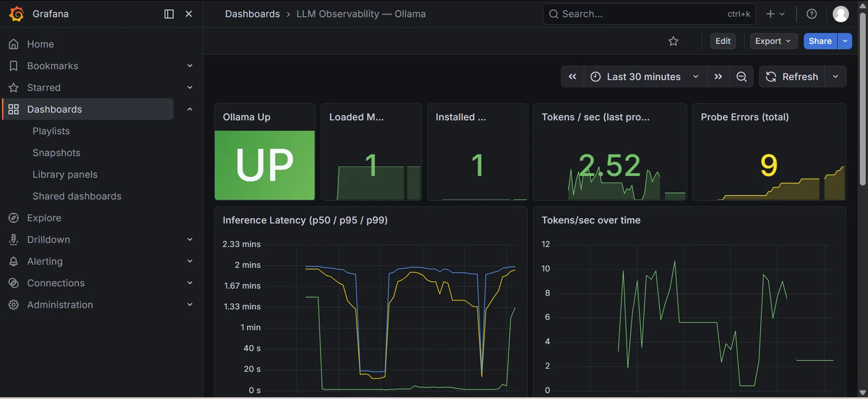Image resolution: width=868 pixels, height=399 pixels.
Task: Click the Probe Errors (total) panel title
Action: pos(745,117)
